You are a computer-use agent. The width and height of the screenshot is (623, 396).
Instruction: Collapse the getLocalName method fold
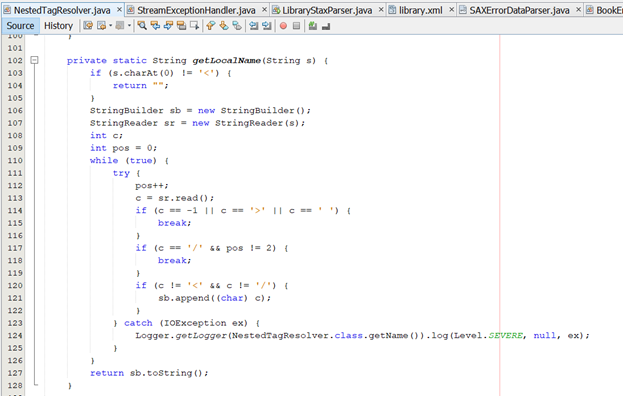(x=35, y=60)
